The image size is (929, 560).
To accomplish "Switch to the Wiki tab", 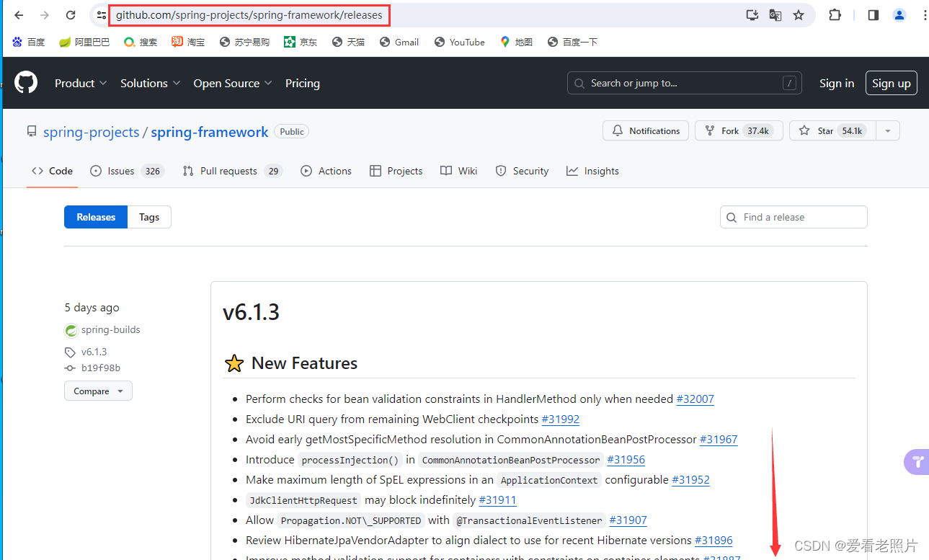I will click(459, 171).
